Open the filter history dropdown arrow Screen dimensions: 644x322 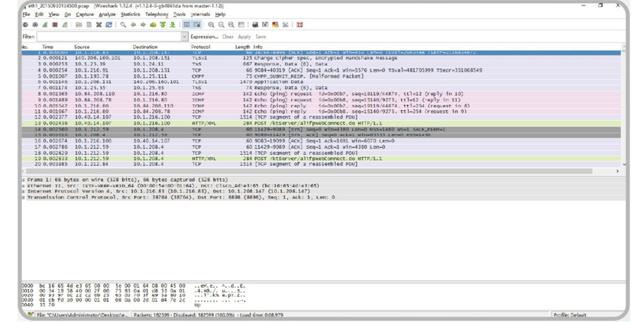pyautogui.click(x=184, y=37)
